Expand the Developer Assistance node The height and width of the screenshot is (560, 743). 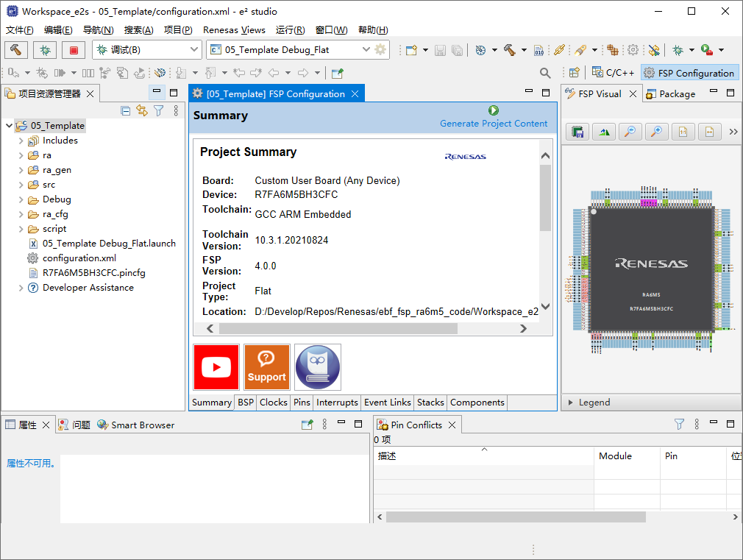[21, 288]
